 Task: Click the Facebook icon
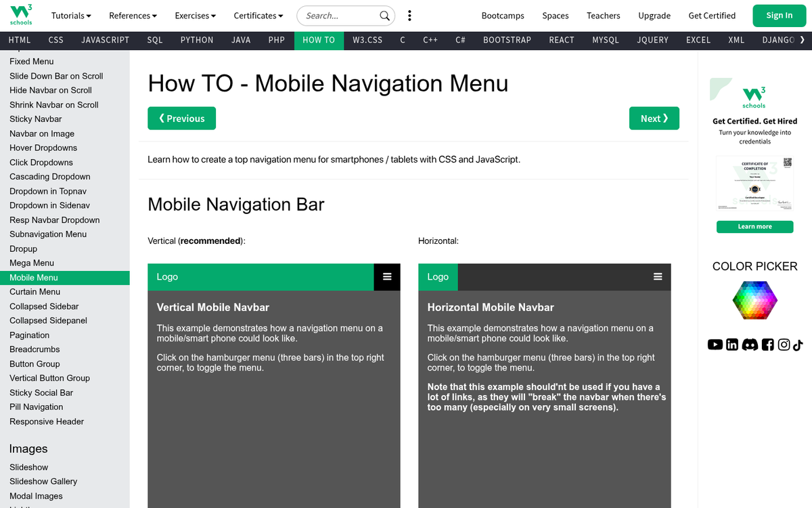tap(767, 345)
